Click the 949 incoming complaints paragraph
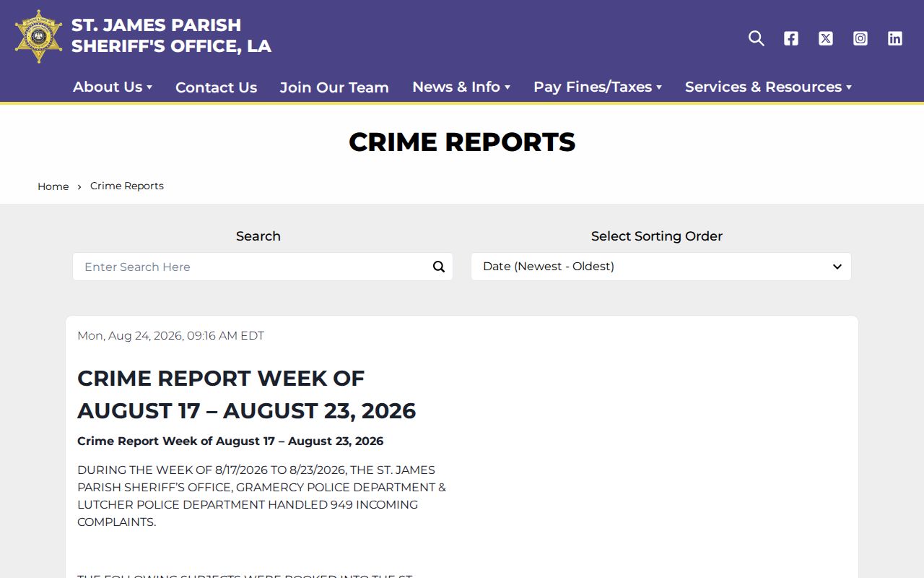This screenshot has width=924, height=578. [262, 496]
